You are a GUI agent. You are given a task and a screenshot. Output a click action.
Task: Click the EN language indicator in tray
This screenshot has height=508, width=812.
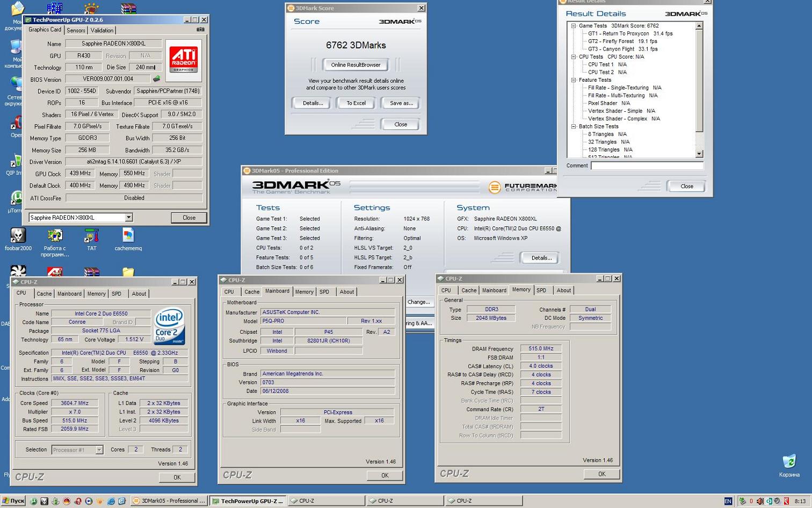coord(728,501)
